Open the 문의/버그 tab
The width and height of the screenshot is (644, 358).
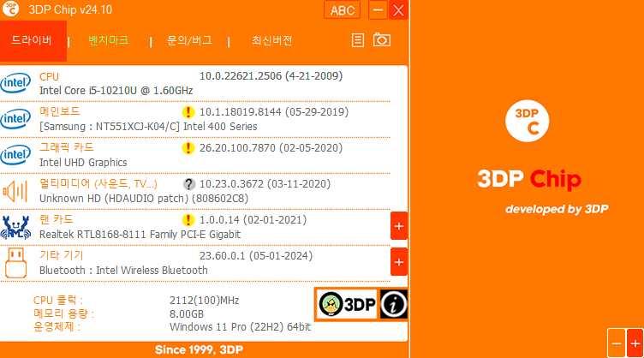[x=189, y=40]
